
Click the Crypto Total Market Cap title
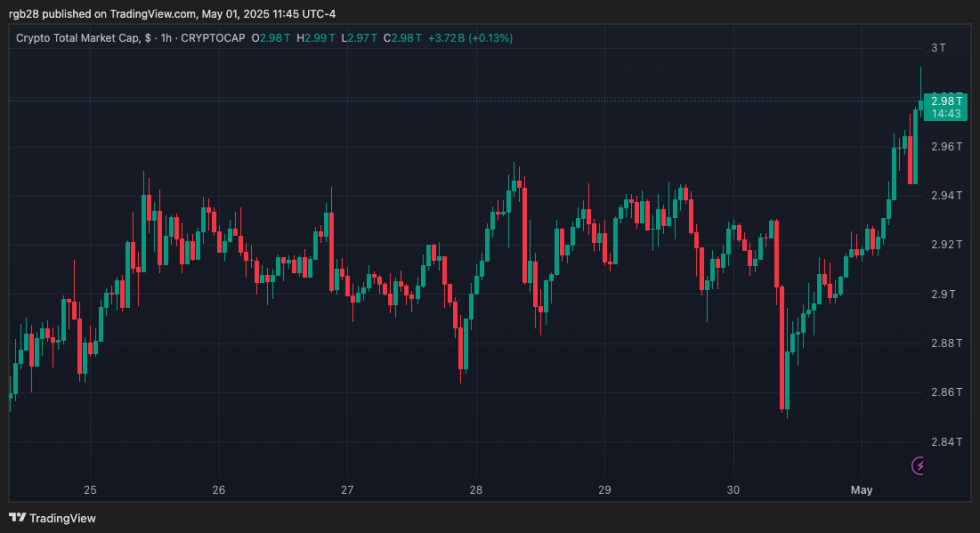[x=83, y=38]
